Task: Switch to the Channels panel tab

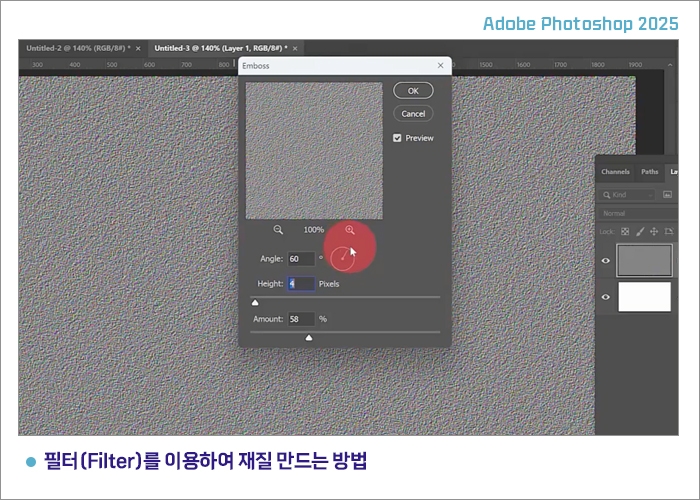Action: pos(615,171)
